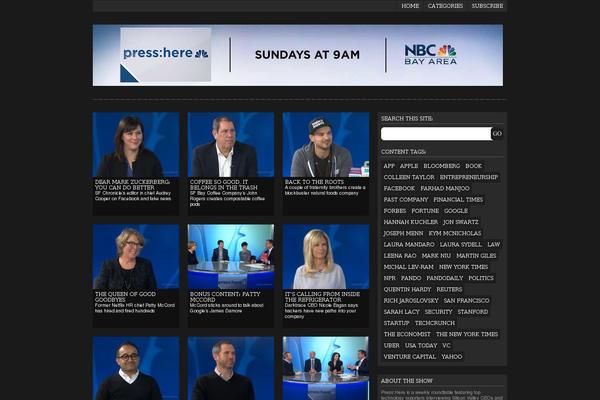Select the FARHAD MANJOO tag
Image resolution: width=600 pixels, height=400 pixels.
(445, 188)
